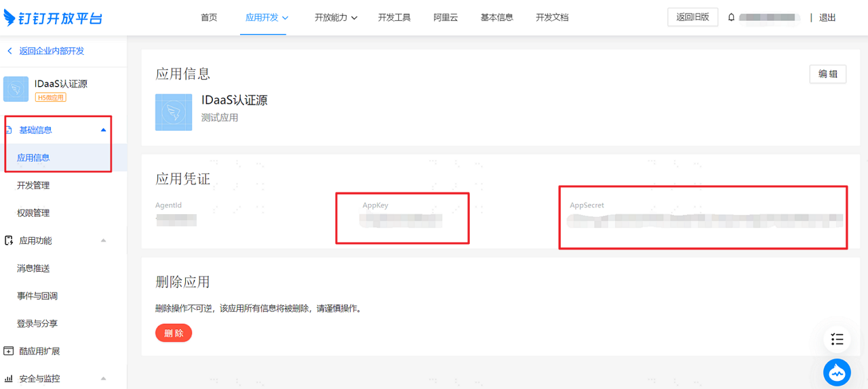Click the large IDaaS认证源 app thumbnail

click(x=174, y=112)
